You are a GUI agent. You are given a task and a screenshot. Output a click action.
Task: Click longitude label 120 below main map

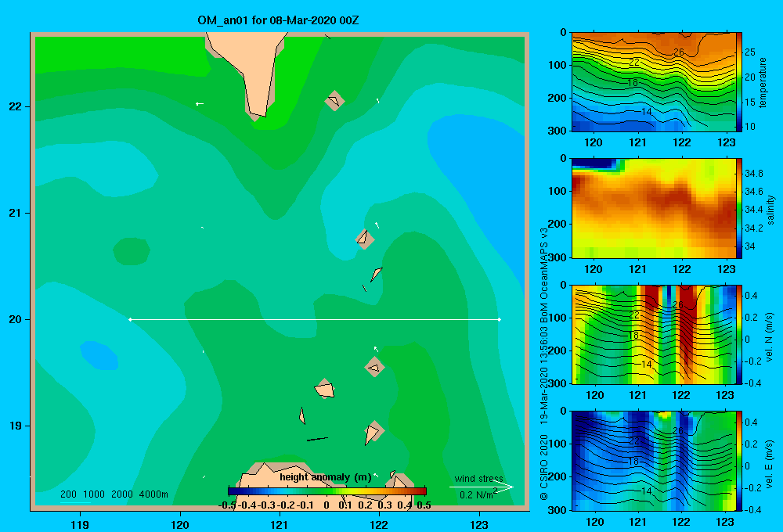[x=180, y=524]
